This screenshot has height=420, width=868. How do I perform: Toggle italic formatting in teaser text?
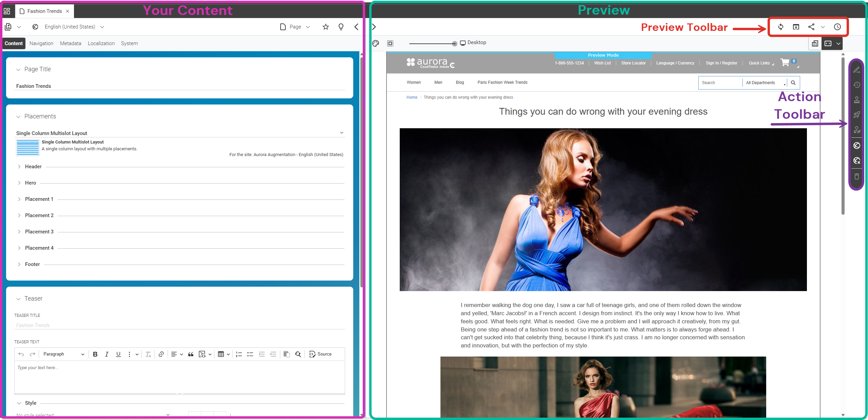[x=107, y=354]
